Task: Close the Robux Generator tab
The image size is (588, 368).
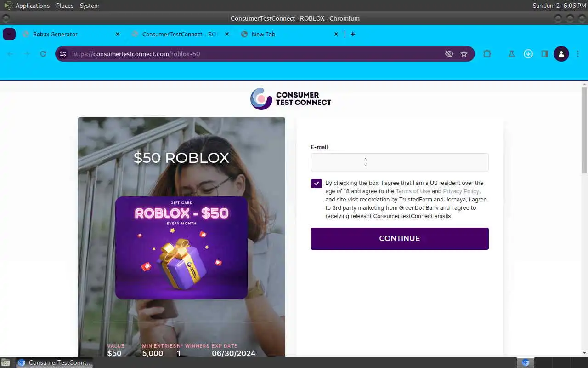Action: [118, 34]
